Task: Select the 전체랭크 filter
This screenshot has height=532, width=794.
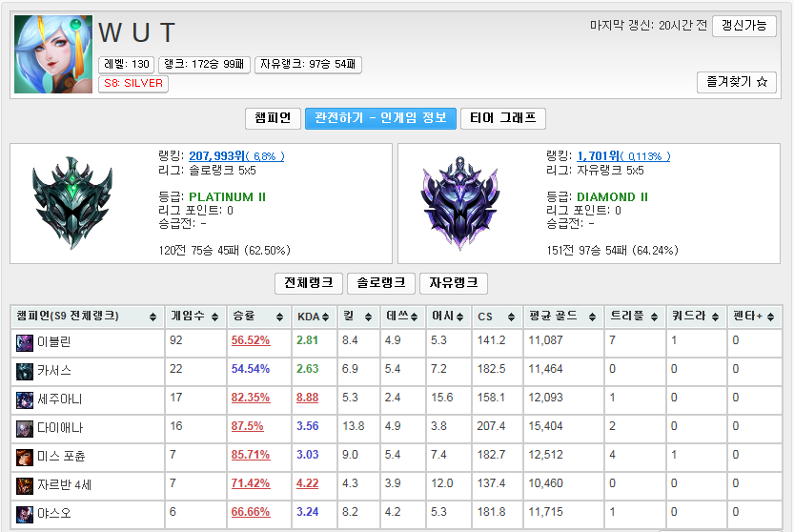Action: click(x=309, y=283)
